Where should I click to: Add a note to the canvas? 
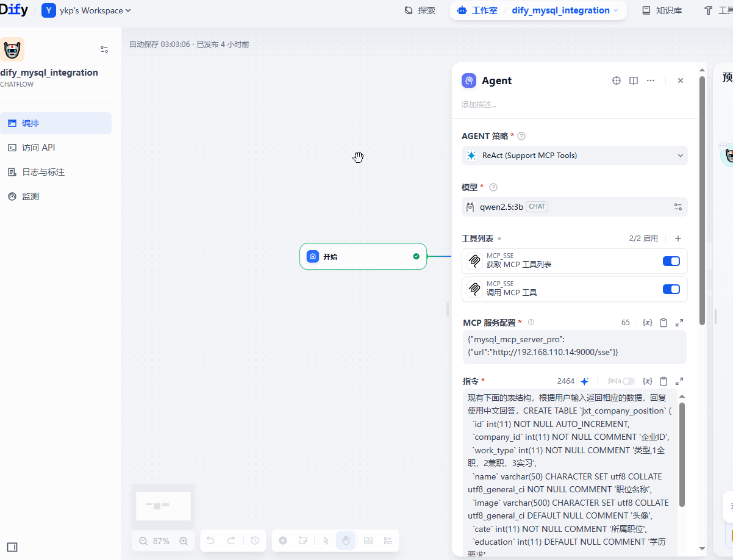[303, 540]
